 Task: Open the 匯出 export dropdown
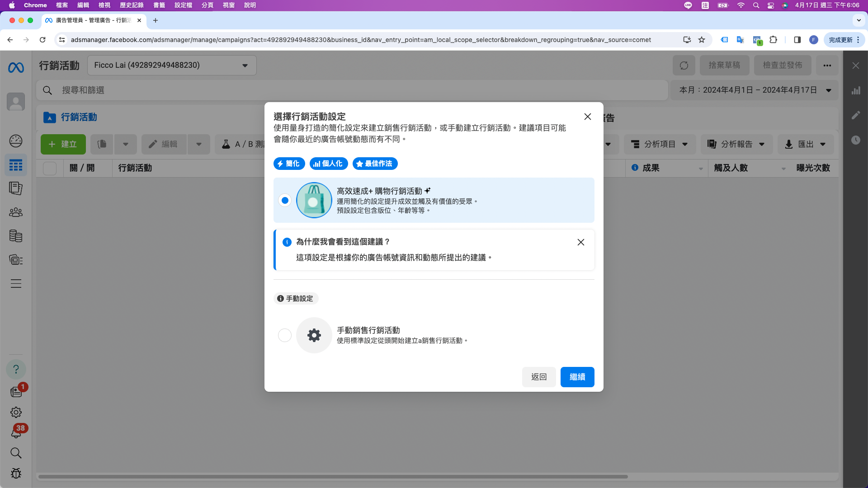(806, 144)
